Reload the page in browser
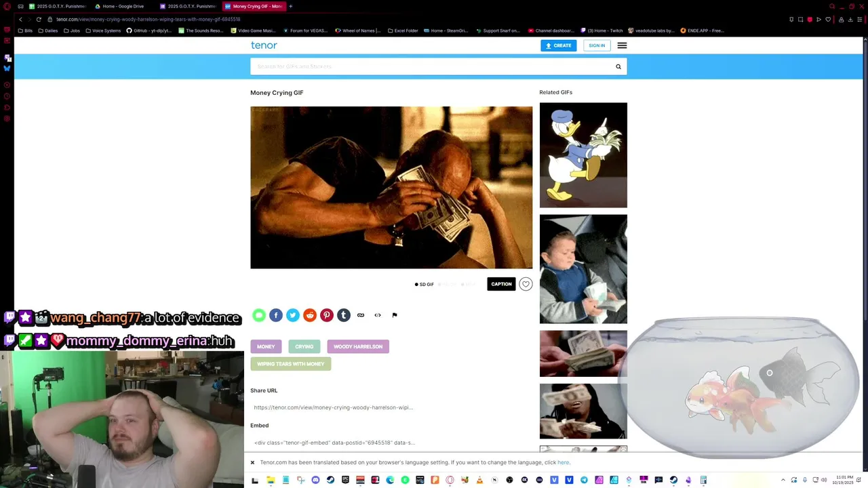The image size is (868, 488). click(39, 19)
